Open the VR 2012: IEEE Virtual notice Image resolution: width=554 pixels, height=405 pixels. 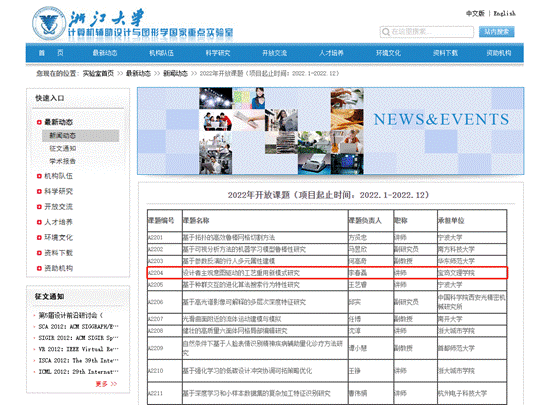coord(78,349)
